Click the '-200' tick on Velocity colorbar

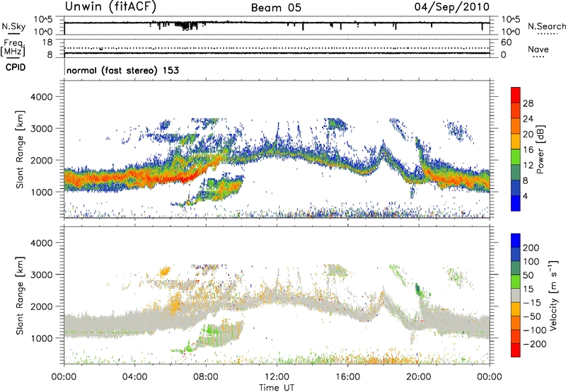click(534, 344)
